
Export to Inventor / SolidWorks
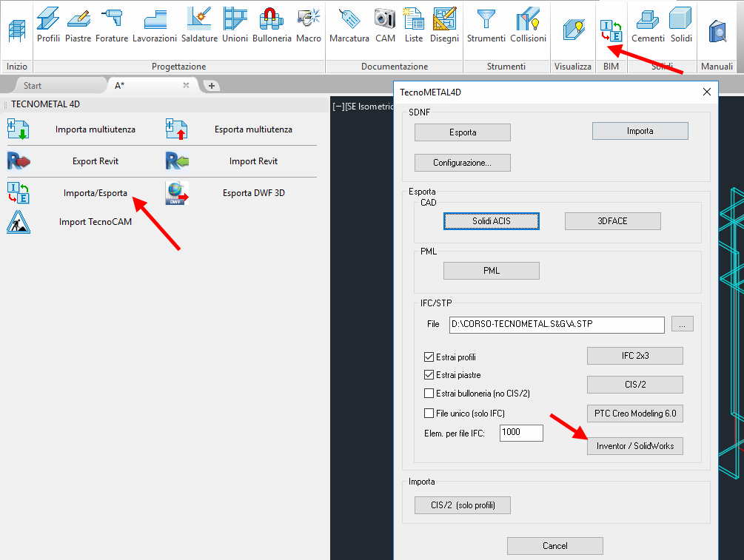[x=635, y=446]
